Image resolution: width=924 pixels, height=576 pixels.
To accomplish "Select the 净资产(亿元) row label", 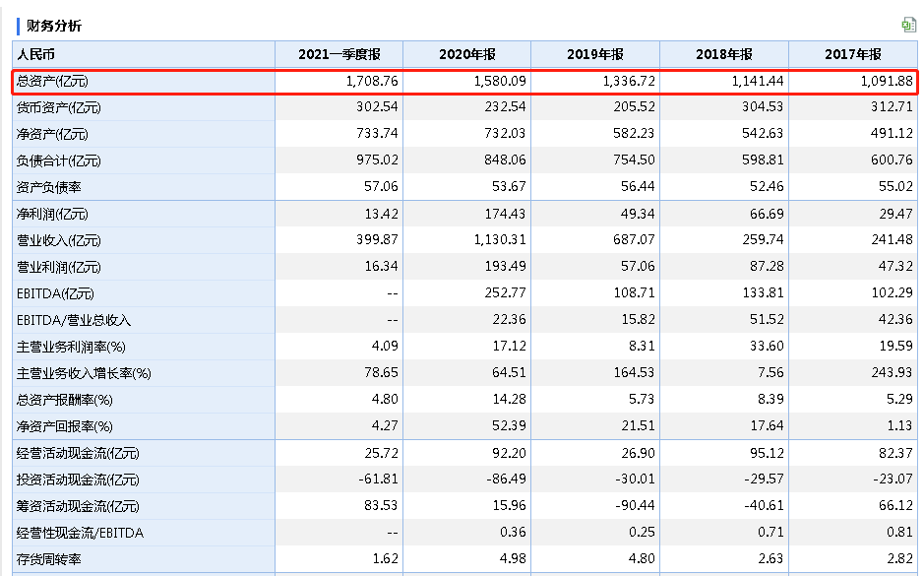I will coord(52,134).
